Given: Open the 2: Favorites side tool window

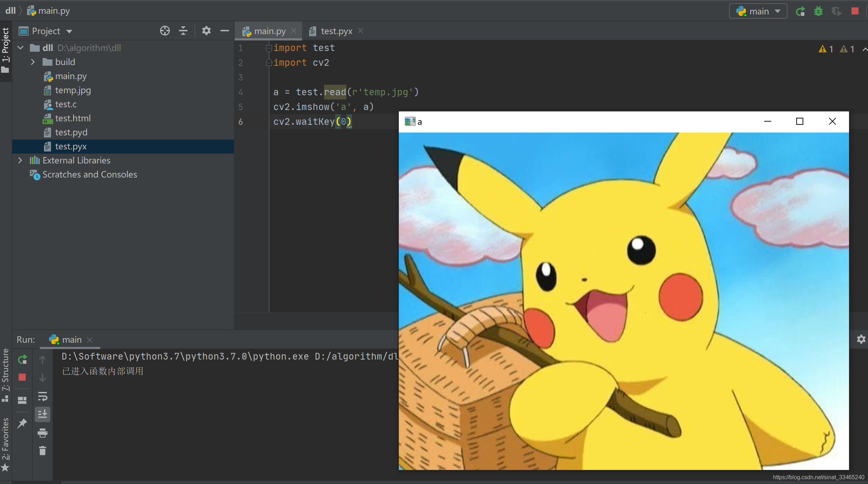Looking at the screenshot, I should click(x=5, y=444).
